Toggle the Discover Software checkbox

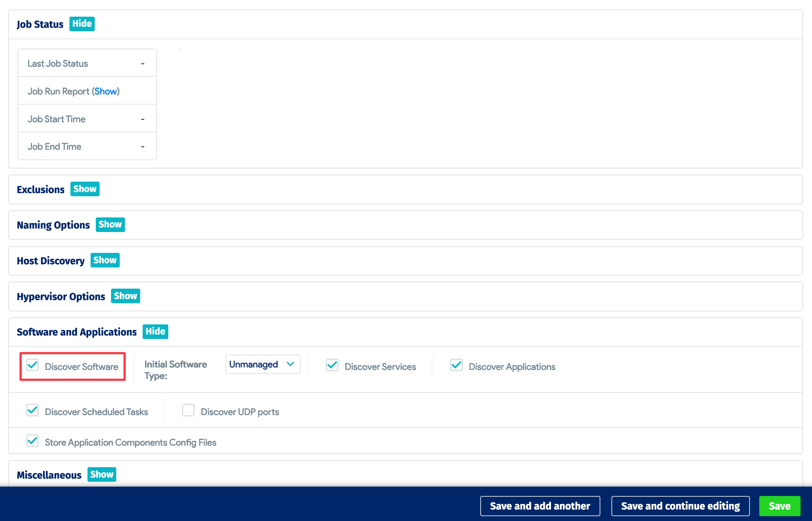pyautogui.click(x=33, y=365)
